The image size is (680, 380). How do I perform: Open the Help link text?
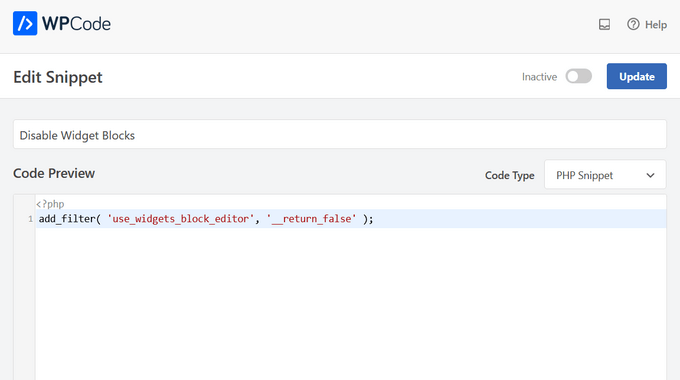point(656,25)
